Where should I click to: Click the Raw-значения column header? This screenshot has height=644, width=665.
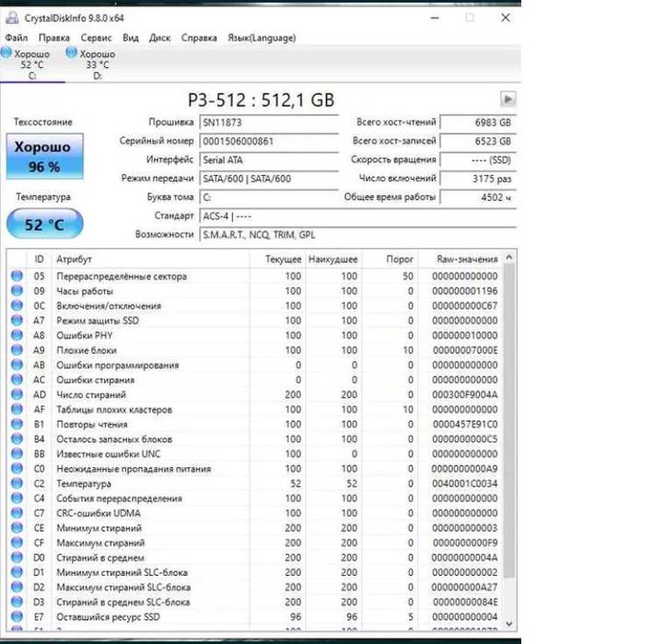[461, 259]
